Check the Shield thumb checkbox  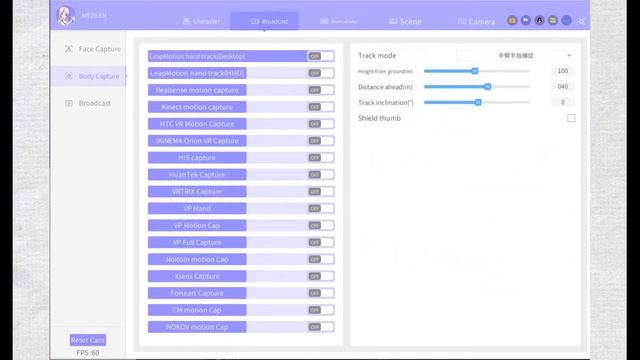click(571, 118)
